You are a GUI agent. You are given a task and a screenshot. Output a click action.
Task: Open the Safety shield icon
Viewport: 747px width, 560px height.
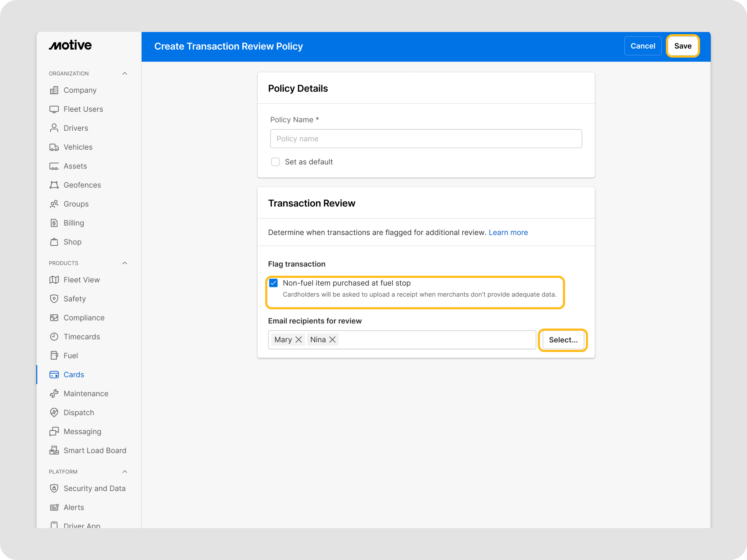pyautogui.click(x=54, y=299)
